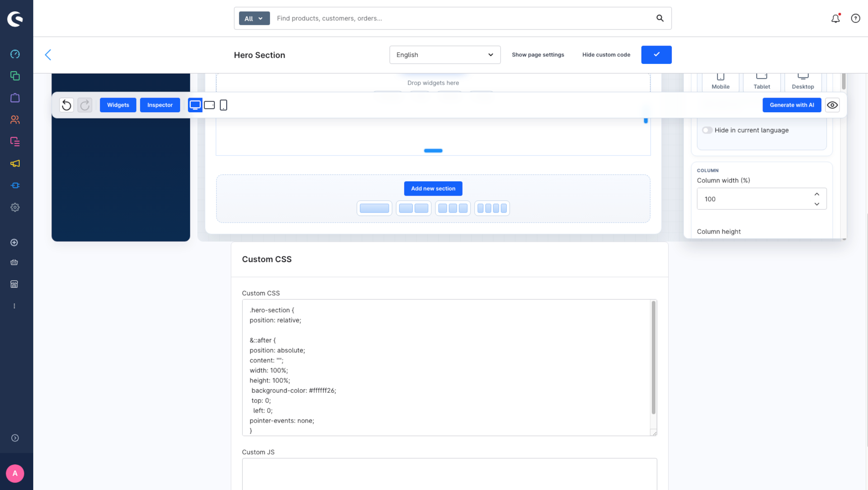Click the Custom CSS textarea scrollbar
This screenshot has height=490, width=868.
(x=653, y=357)
